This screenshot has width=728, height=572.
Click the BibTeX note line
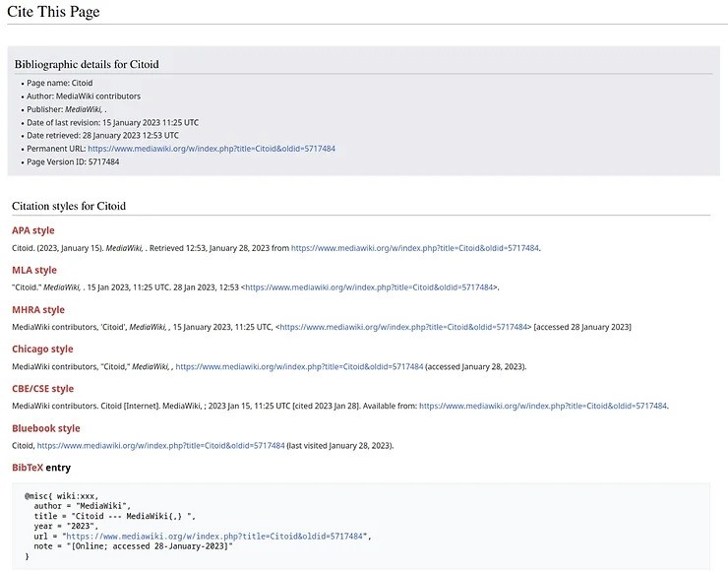coord(133,546)
